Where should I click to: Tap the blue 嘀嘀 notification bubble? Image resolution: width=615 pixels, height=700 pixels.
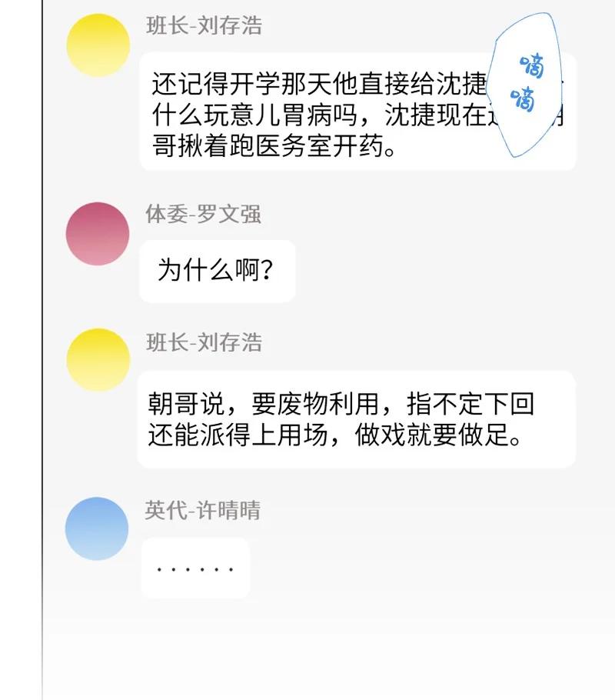pyautogui.click(x=530, y=86)
